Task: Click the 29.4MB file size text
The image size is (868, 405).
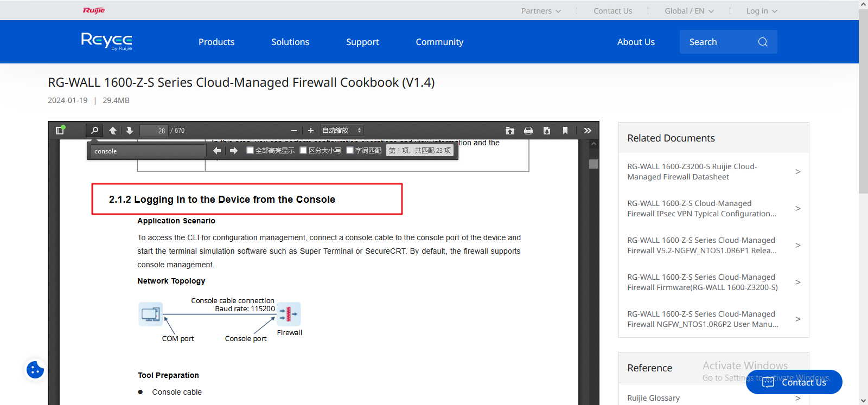Action: coord(116,100)
